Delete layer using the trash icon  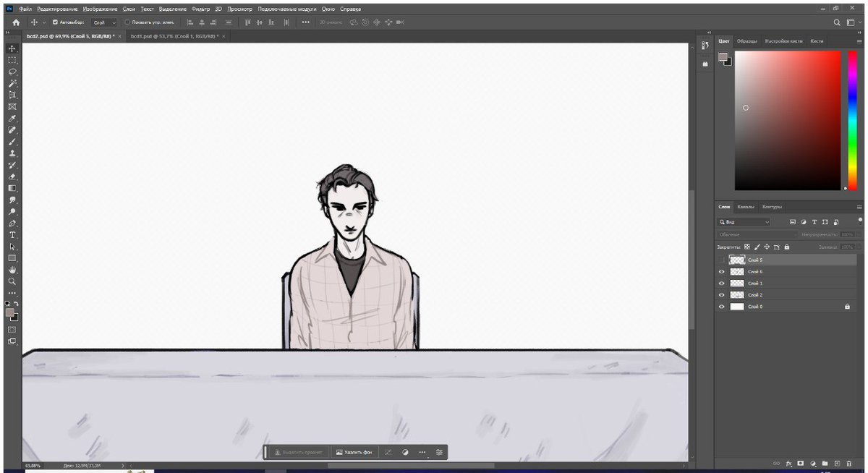(x=849, y=463)
